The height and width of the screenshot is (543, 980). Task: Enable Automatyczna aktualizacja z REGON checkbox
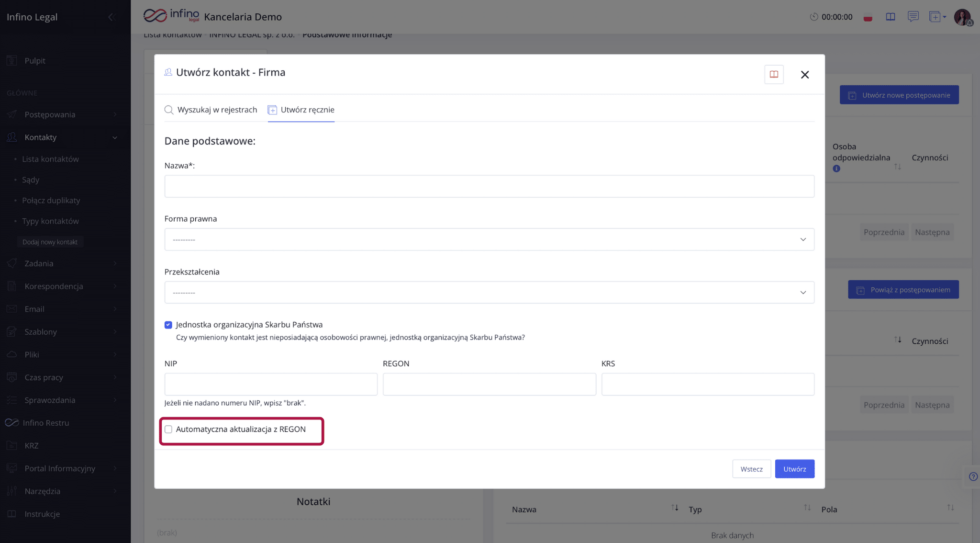[168, 429]
